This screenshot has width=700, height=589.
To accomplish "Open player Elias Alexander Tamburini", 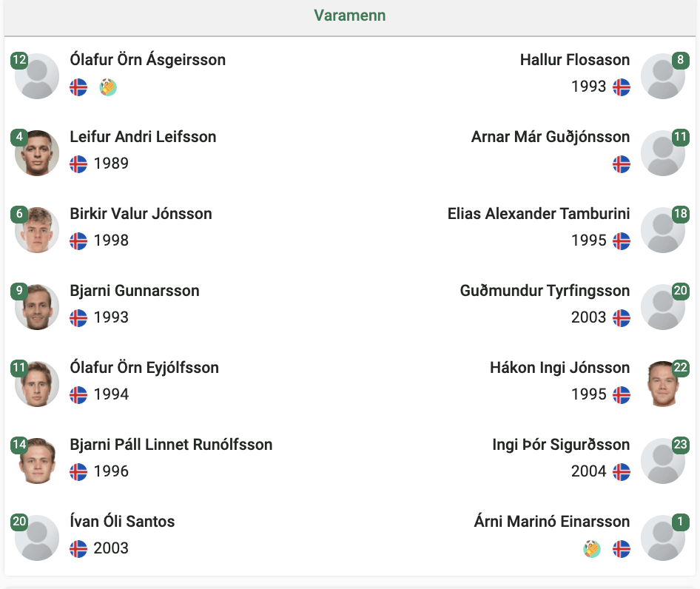I will click(x=539, y=214).
